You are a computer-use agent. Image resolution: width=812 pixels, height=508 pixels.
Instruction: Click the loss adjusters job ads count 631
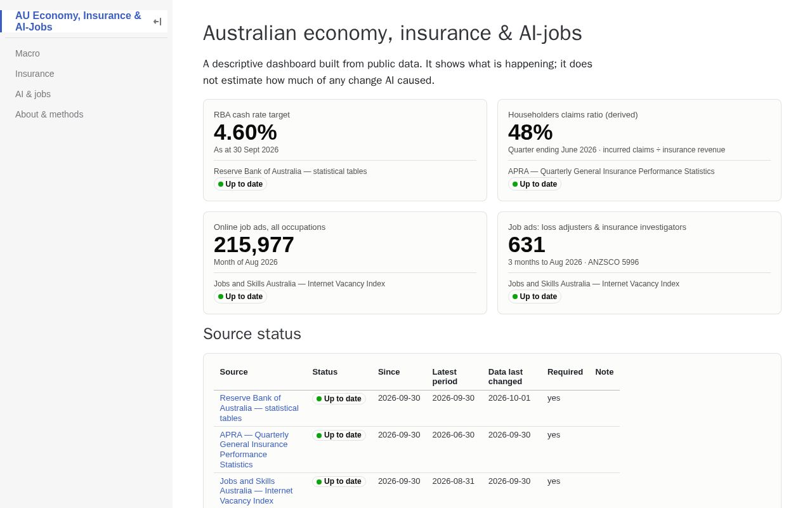[x=527, y=245]
